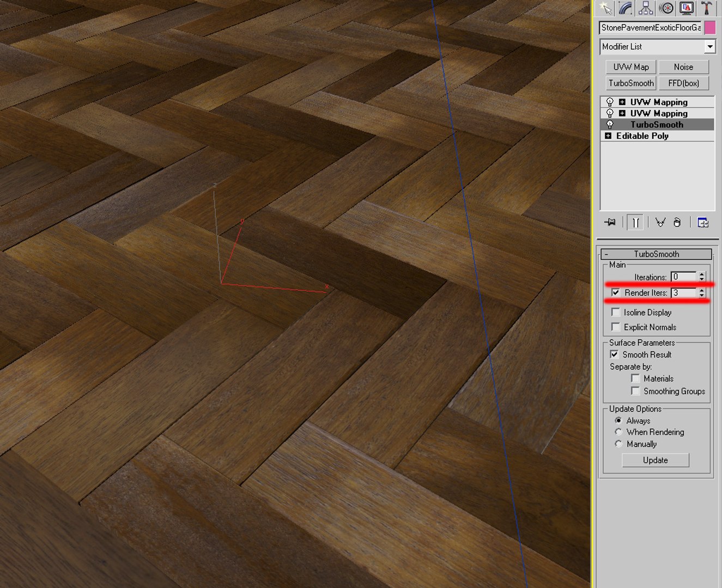Switch to the Display panel tab

686,8
